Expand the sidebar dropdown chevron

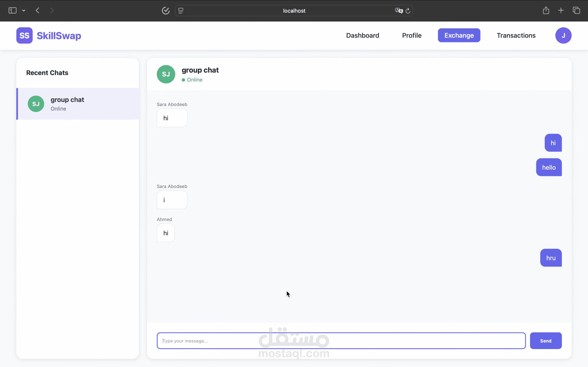(23, 10)
